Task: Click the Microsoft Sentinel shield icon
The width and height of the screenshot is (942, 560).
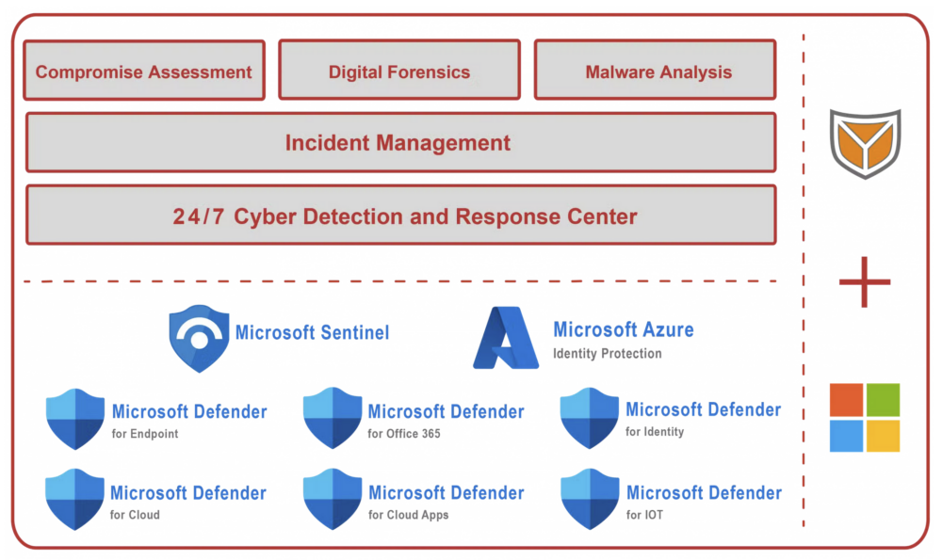Action: 199,339
